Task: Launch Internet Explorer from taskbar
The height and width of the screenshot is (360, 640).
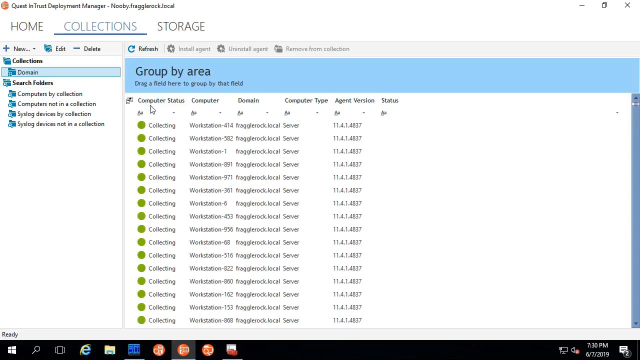Action: coord(85,350)
